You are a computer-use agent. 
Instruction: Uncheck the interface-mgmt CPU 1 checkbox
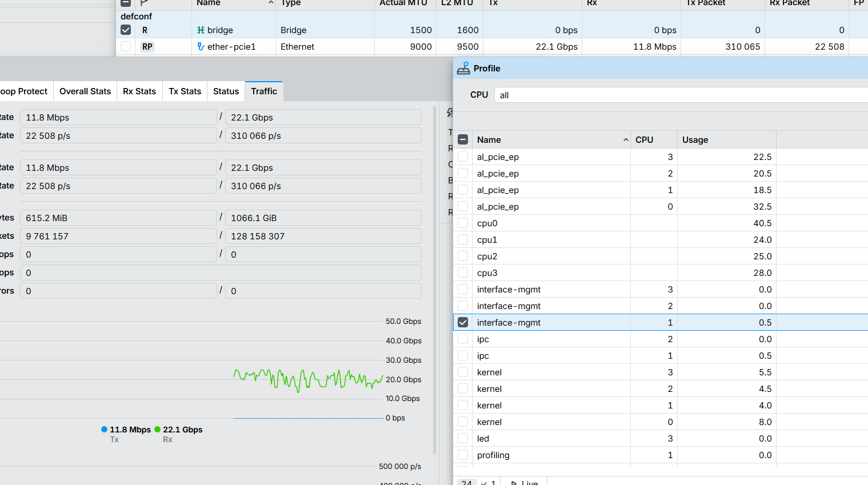[463, 323]
